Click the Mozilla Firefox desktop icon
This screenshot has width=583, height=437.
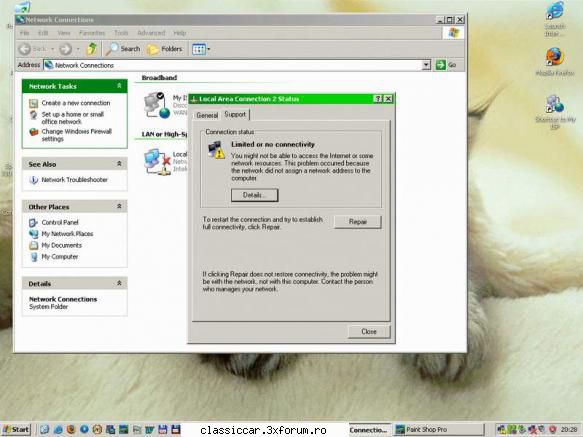click(555, 61)
